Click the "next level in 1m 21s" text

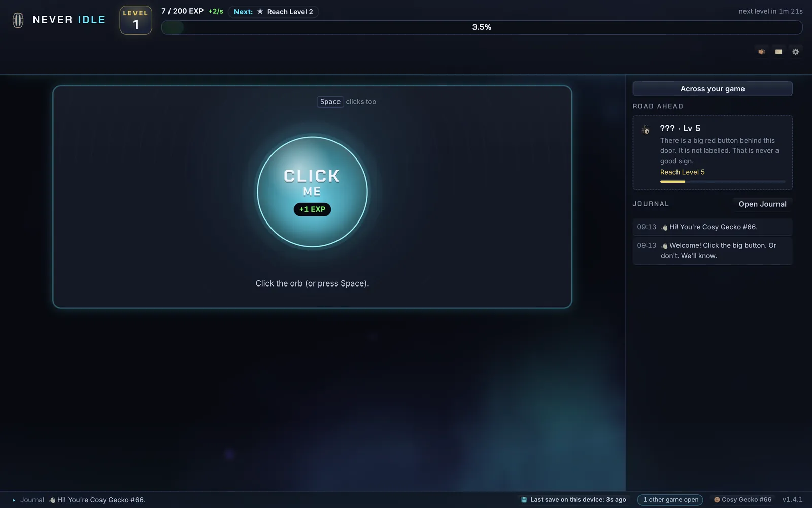coord(770,11)
